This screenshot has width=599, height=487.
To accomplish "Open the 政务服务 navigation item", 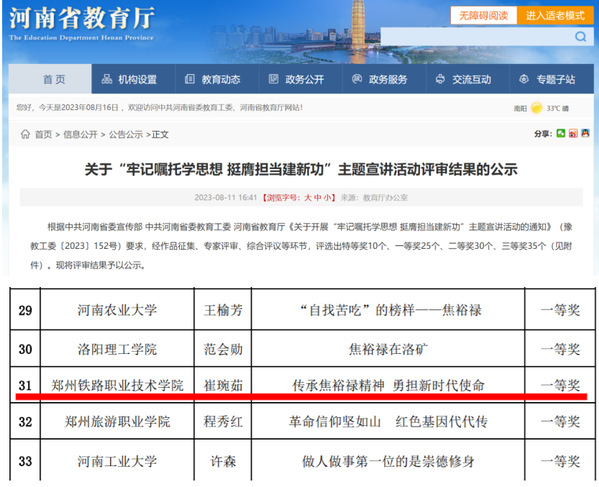I will tap(380, 79).
